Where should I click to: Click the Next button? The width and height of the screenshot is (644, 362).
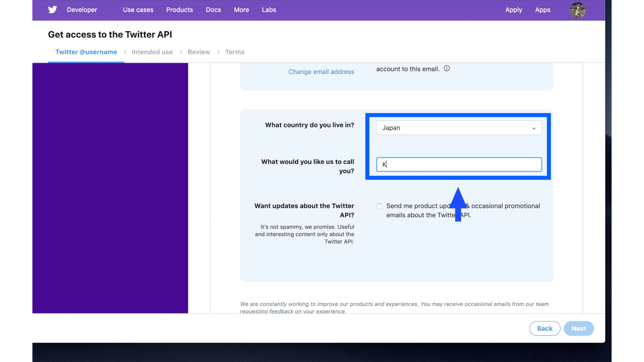pyautogui.click(x=579, y=328)
